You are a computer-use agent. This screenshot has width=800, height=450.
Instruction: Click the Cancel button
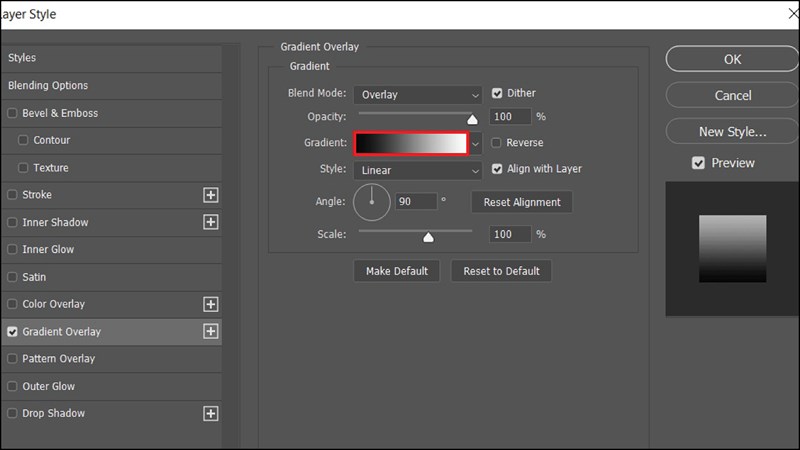pos(732,95)
